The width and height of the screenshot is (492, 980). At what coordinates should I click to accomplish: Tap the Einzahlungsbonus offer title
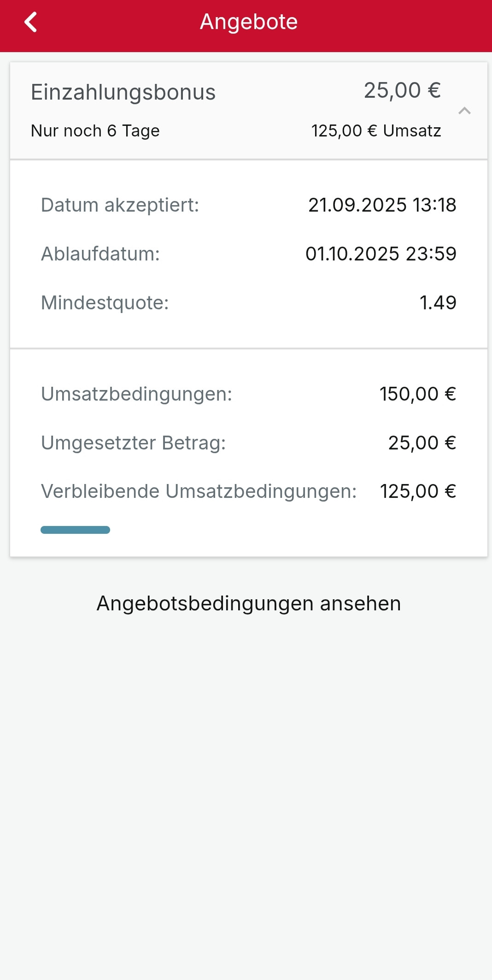tap(123, 92)
